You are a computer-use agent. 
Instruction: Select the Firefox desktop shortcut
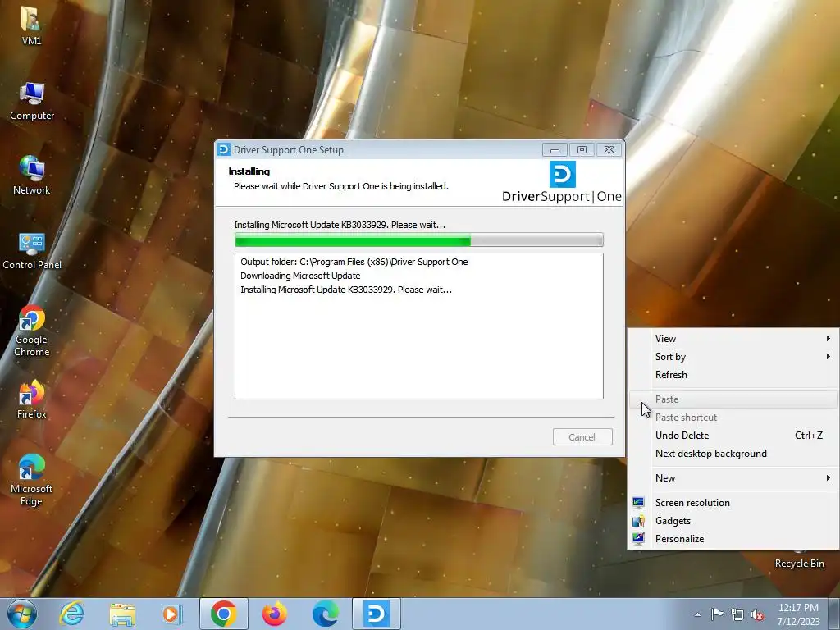(x=32, y=399)
